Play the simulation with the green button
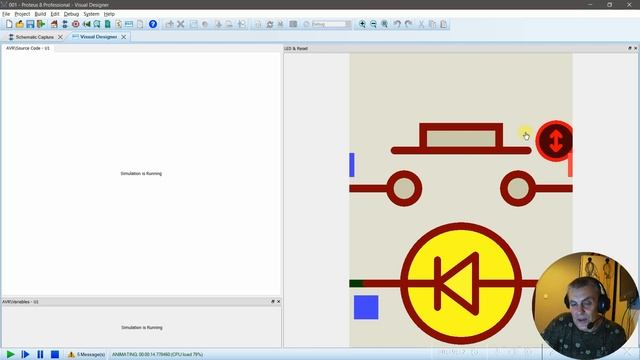 tap(11, 354)
